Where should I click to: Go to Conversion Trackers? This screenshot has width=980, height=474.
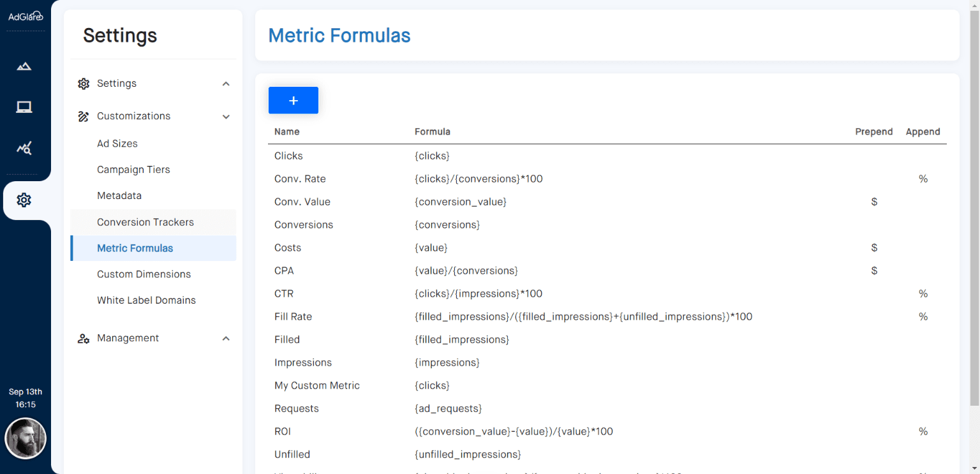(x=145, y=221)
